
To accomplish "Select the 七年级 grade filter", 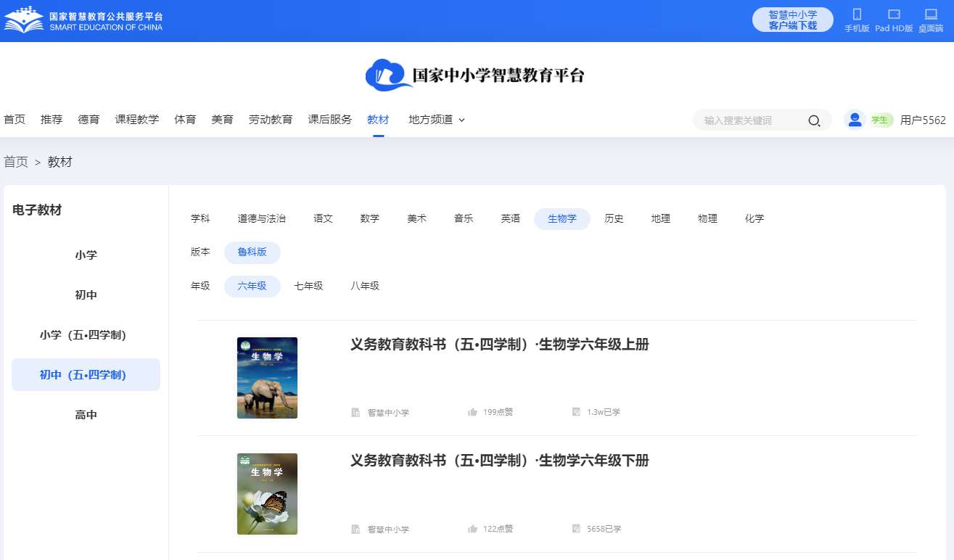I will coord(308,286).
